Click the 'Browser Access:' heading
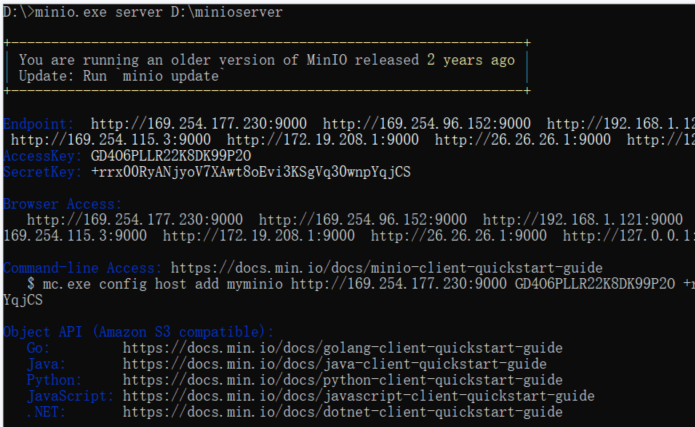 click(62, 204)
